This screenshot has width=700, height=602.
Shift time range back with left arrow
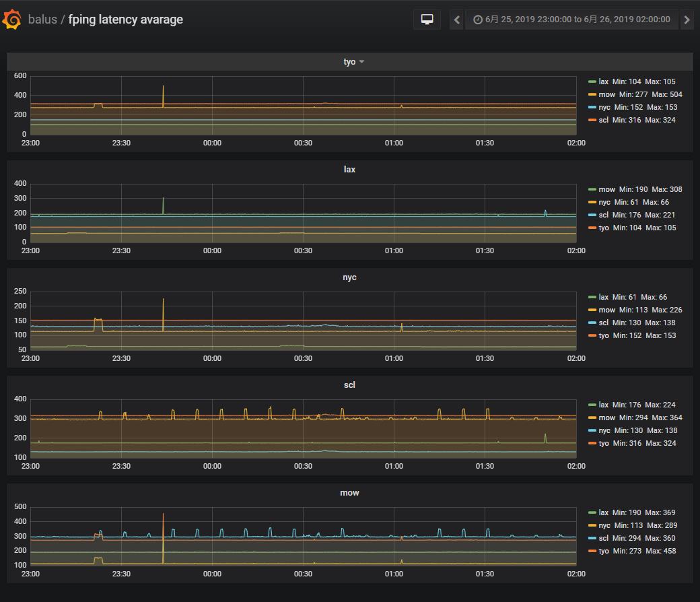tap(456, 20)
